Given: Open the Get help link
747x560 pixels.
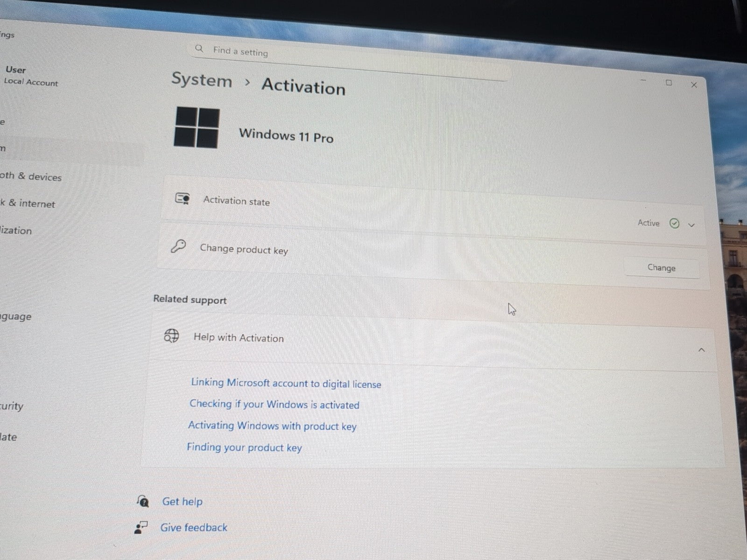Looking at the screenshot, I should pyautogui.click(x=182, y=502).
